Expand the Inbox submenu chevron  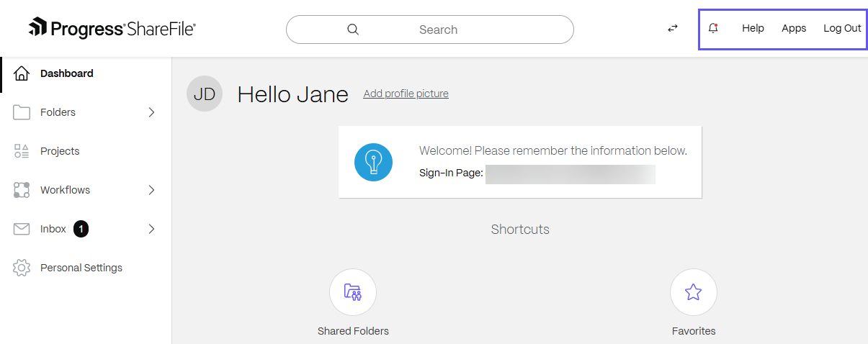[x=151, y=229]
